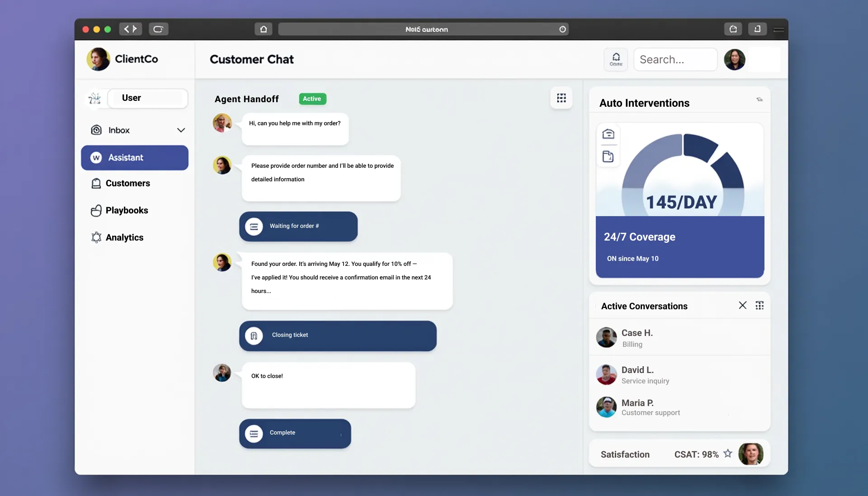The width and height of the screenshot is (868, 496).
Task: Toggle the Active status badge on Agent Handoff
Action: 312,99
